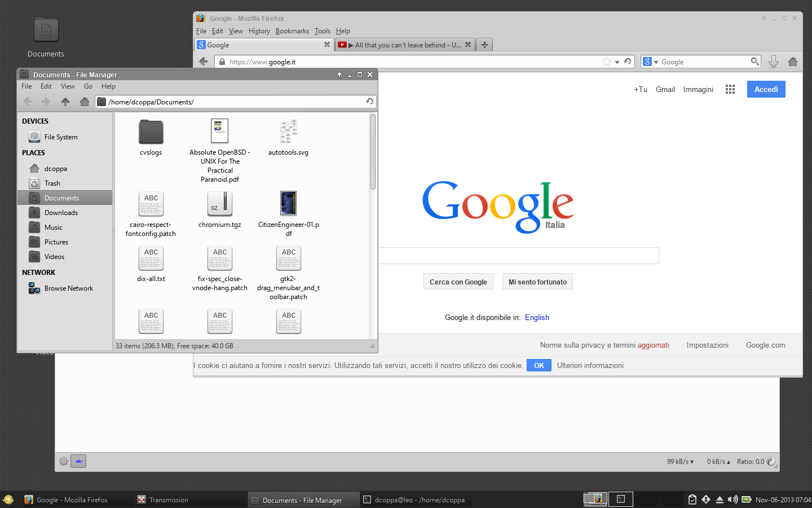The image size is (812, 508).
Task: Open File Manager's Go menu
Action: point(88,86)
